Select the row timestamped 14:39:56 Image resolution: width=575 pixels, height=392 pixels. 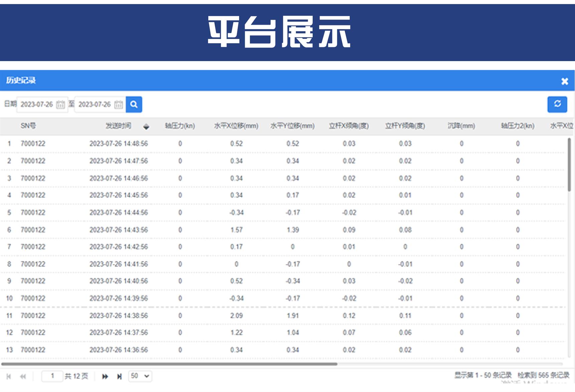click(x=282, y=298)
